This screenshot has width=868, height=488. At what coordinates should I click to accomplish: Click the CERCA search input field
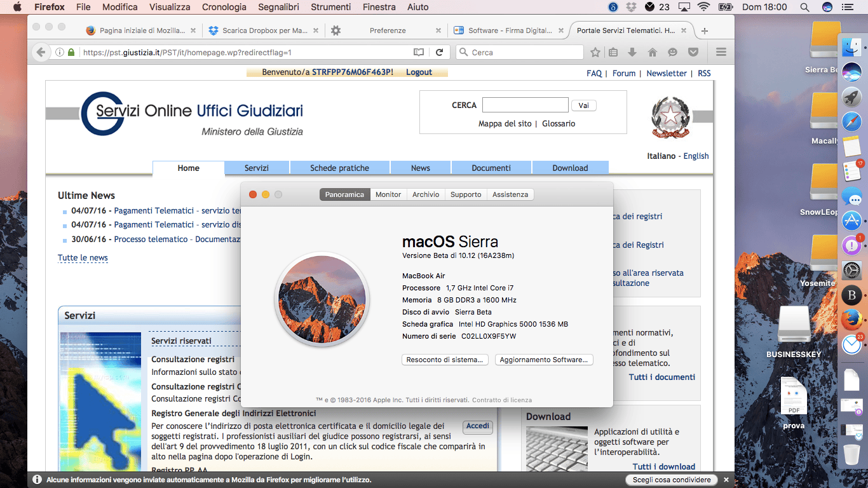tap(526, 105)
